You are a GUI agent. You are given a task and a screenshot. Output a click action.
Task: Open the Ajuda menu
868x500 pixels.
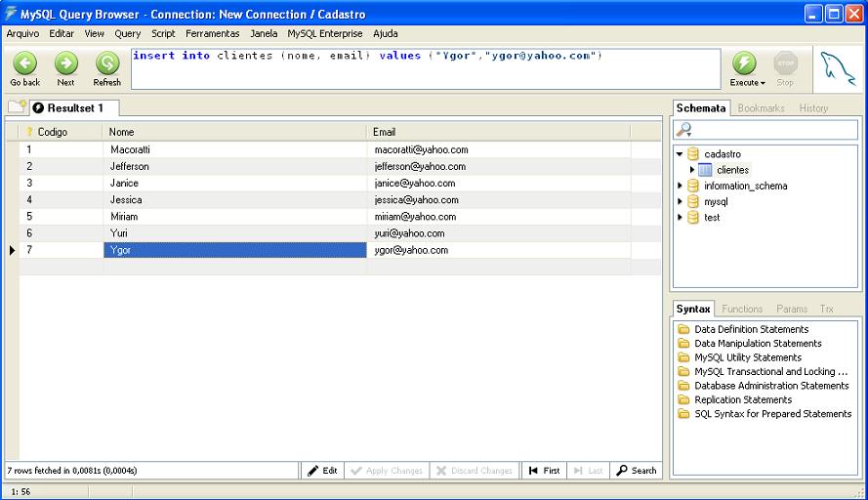[x=386, y=34]
